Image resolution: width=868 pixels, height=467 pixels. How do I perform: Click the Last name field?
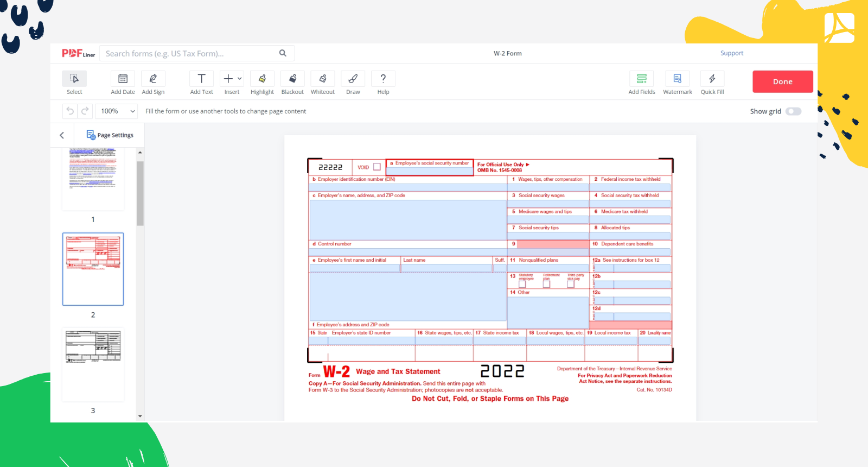446,268
